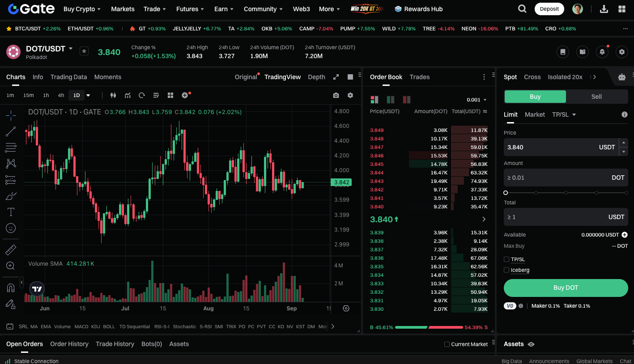This screenshot has width=634, height=364.
Task: Open the price alert bell icon
Action: coord(602,52)
